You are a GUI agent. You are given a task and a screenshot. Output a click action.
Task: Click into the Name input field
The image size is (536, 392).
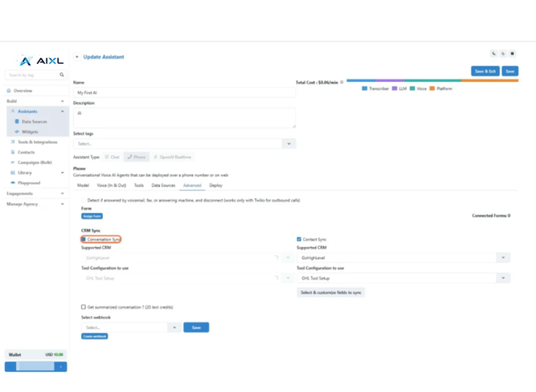coord(184,92)
